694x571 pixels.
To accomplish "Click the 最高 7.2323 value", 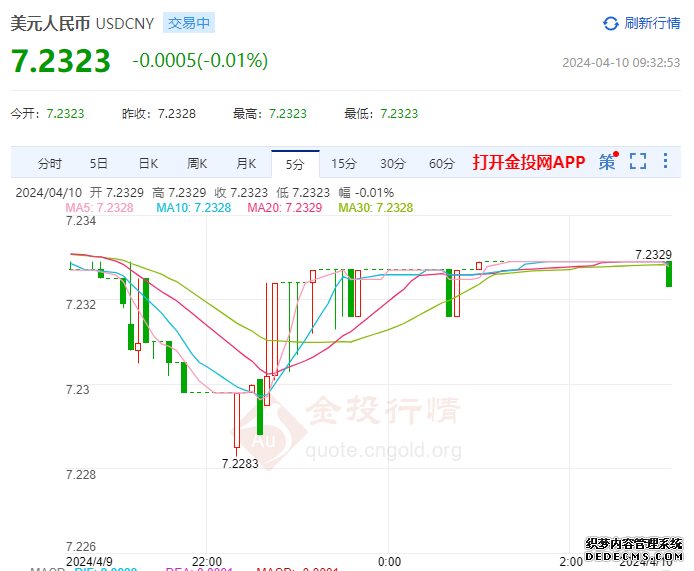I will pyautogui.click(x=288, y=114).
